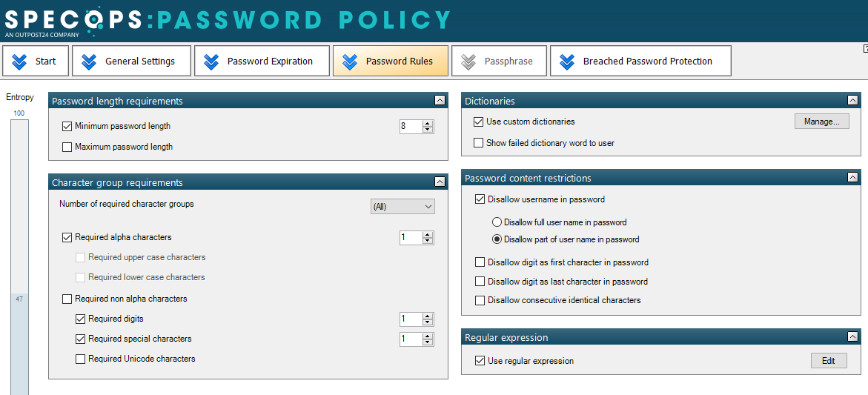Decrease the required special characters count

(x=428, y=342)
